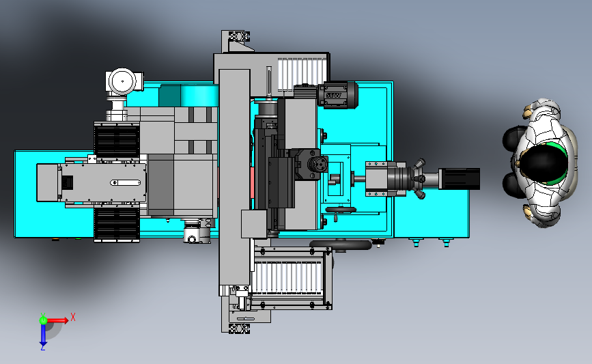The image size is (592, 364).
Task: Select the dark teal block on the base
Action: [169, 96]
